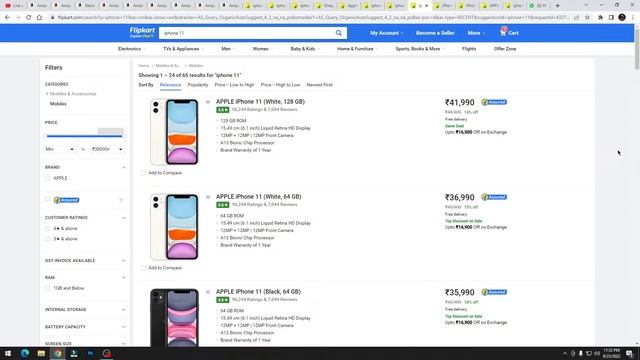Check the 1GB and Below RAM filter

pos(48,288)
